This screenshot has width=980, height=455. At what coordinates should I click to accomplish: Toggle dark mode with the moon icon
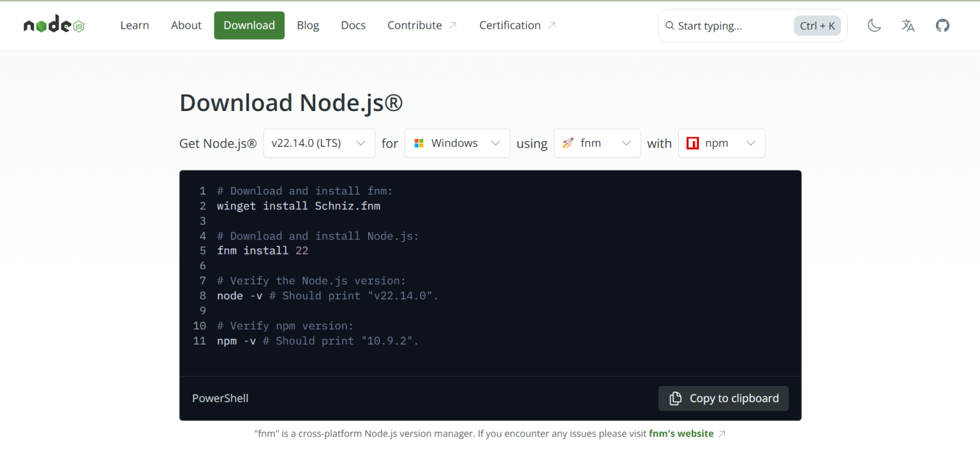coord(874,26)
